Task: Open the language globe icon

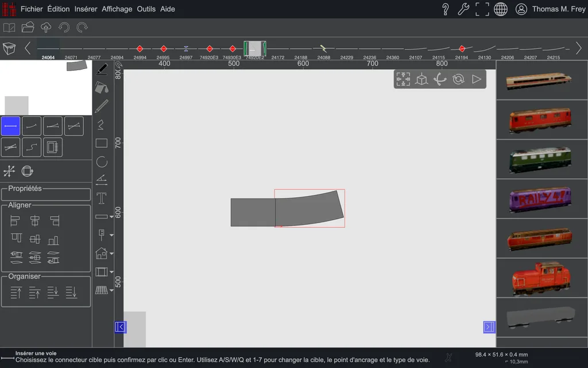Action: point(501,9)
